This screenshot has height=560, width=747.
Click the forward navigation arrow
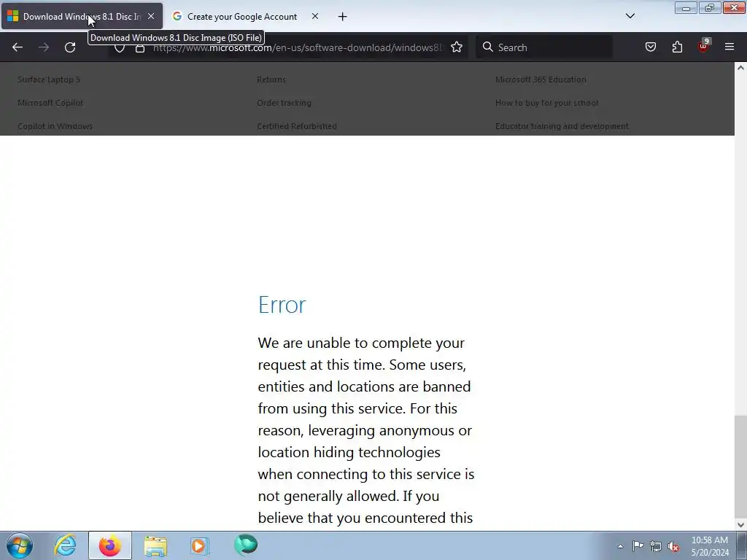[x=44, y=47]
